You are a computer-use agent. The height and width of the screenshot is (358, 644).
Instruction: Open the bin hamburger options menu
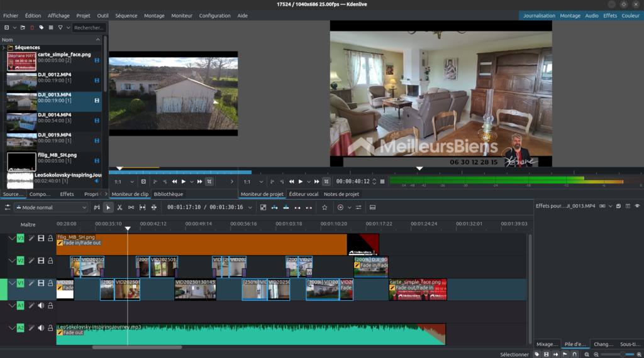51,28
